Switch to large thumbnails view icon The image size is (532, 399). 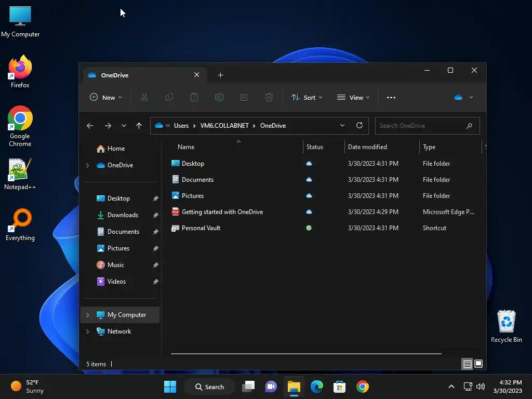[x=478, y=364]
